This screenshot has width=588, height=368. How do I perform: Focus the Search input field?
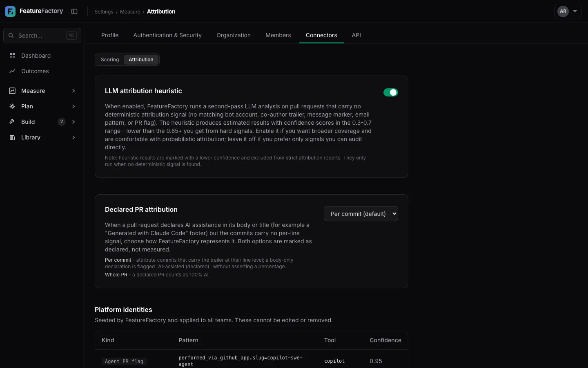click(x=42, y=36)
